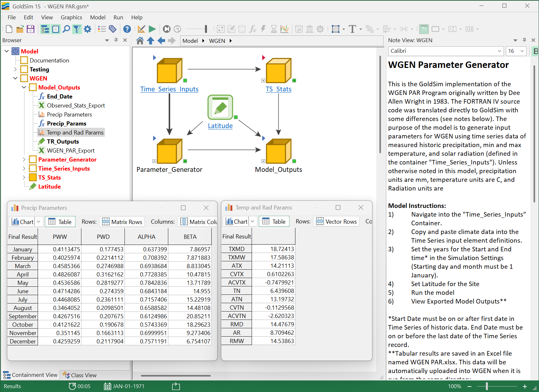Go back with the left blue arrow
This screenshot has width=539, height=392.
click(161, 41)
